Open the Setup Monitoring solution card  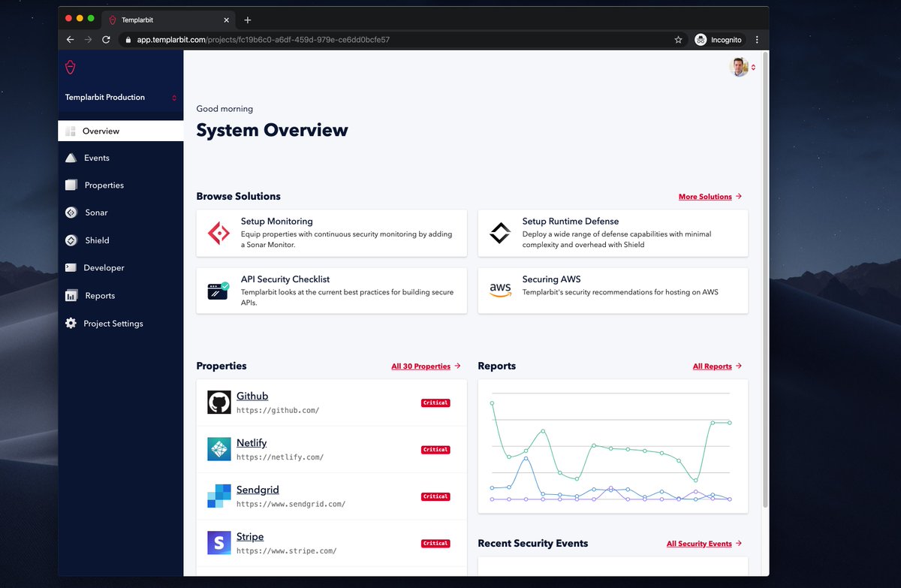[x=331, y=234]
